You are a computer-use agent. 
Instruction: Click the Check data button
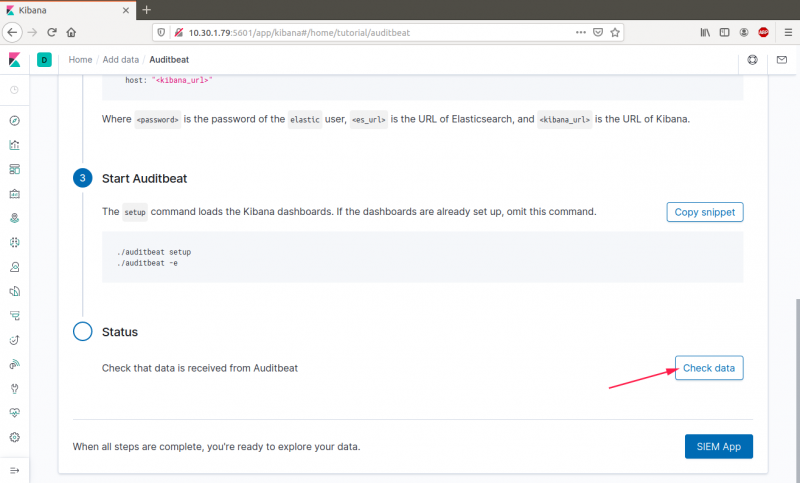709,368
